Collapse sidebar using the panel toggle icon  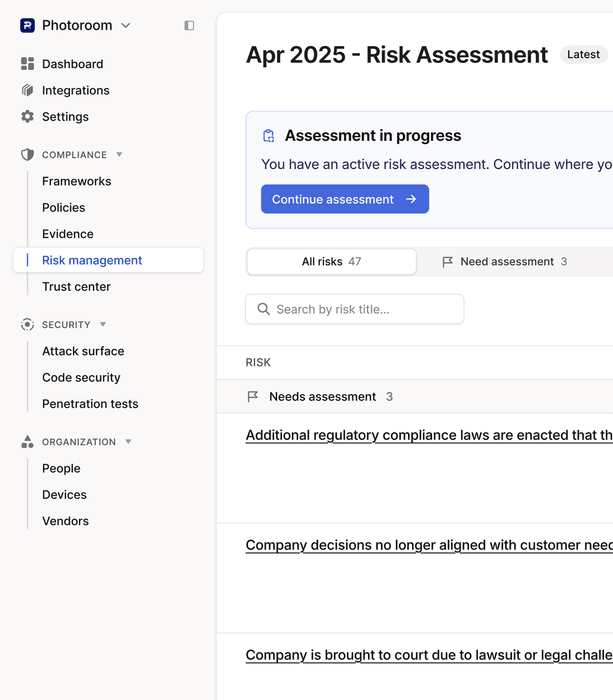189,25
